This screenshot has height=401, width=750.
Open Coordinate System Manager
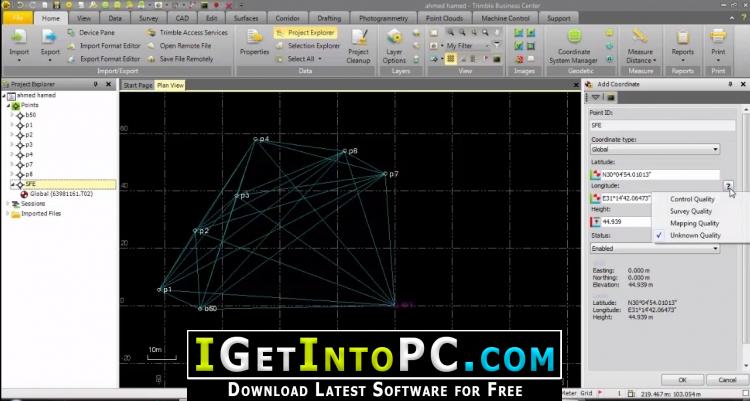coord(574,46)
